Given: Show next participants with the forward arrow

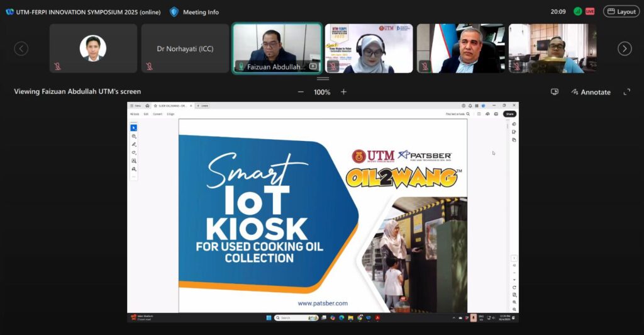Looking at the screenshot, I should click(625, 48).
